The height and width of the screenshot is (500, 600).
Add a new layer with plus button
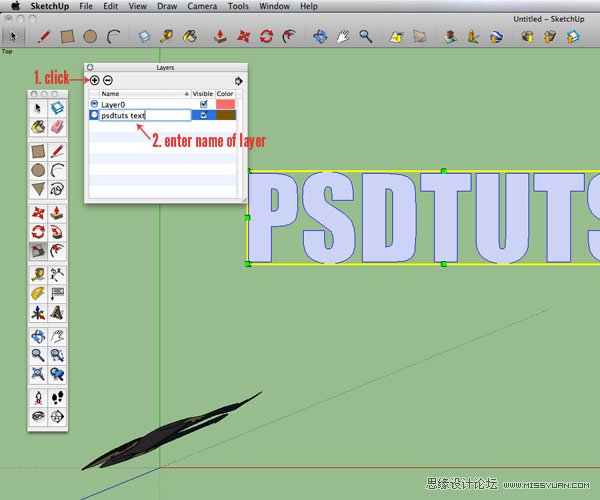pos(95,80)
